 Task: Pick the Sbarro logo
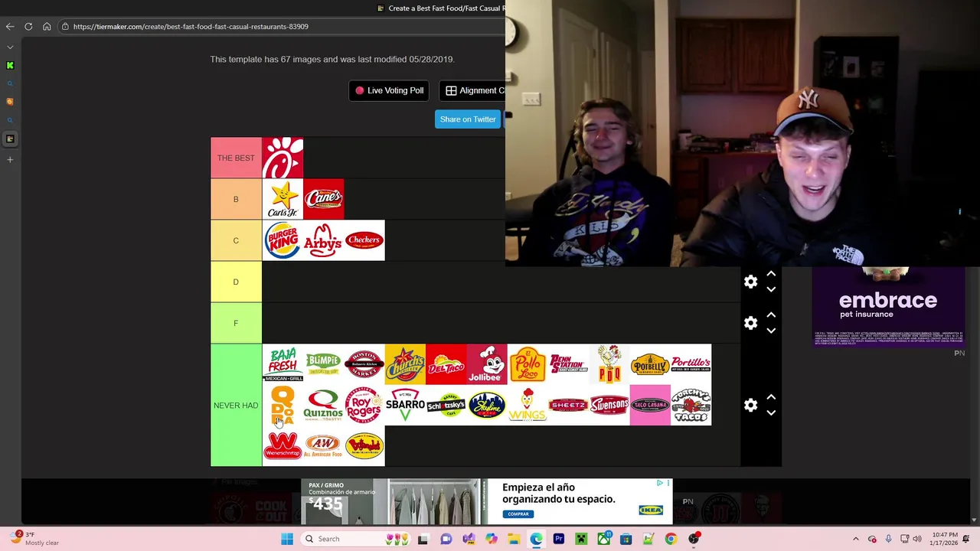click(x=405, y=405)
